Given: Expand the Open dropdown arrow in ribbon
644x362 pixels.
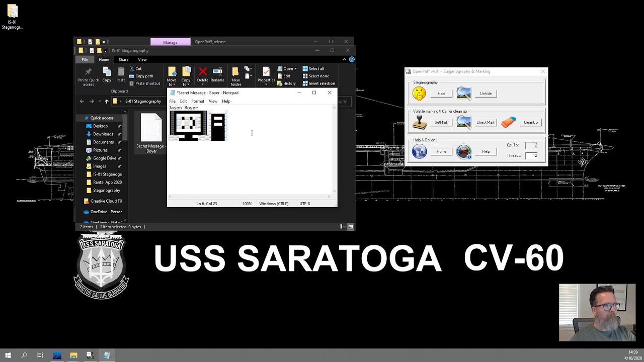Looking at the screenshot, I should 296,69.
